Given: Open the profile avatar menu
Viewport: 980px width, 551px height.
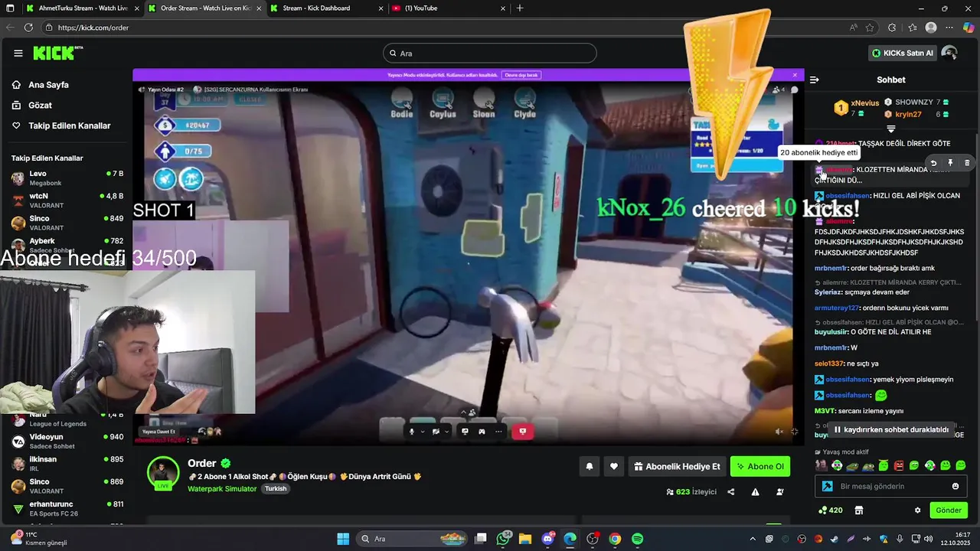Looking at the screenshot, I should (x=949, y=53).
